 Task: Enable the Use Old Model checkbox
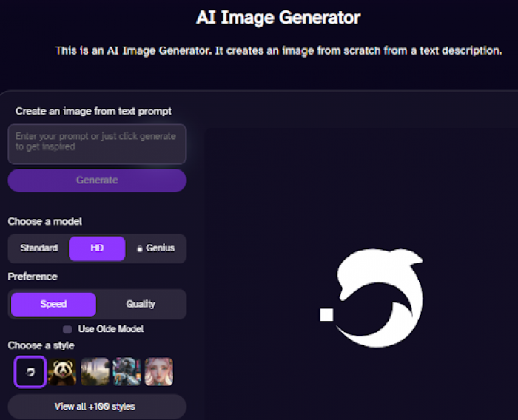coord(67,329)
